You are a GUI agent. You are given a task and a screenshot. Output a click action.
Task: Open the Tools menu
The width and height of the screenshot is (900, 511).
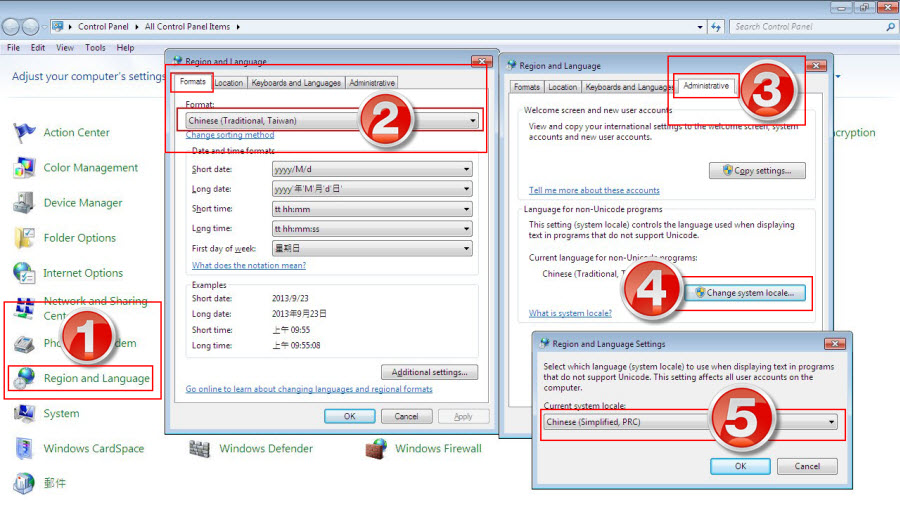tap(95, 48)
